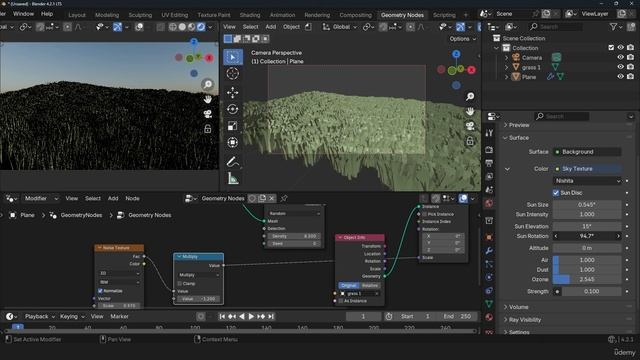
Task: Open the Options dropdown in the Camera Perspective viewport
Action: click(463, 39)
